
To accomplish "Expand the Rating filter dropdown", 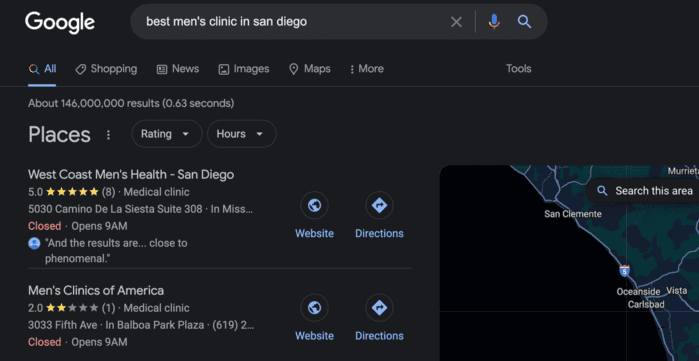I will coord(167,134).
